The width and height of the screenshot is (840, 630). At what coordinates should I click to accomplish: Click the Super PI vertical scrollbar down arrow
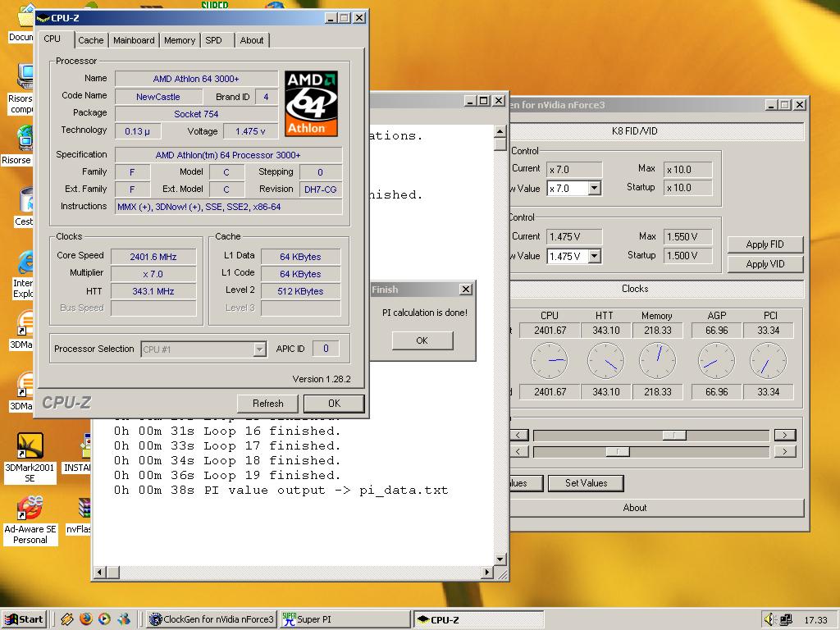(500, 559)
